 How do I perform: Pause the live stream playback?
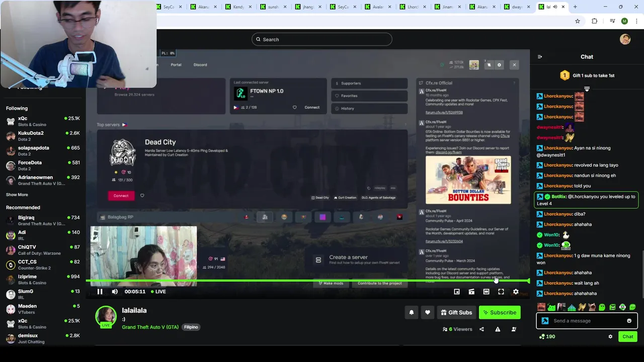[x=100, y=292]
